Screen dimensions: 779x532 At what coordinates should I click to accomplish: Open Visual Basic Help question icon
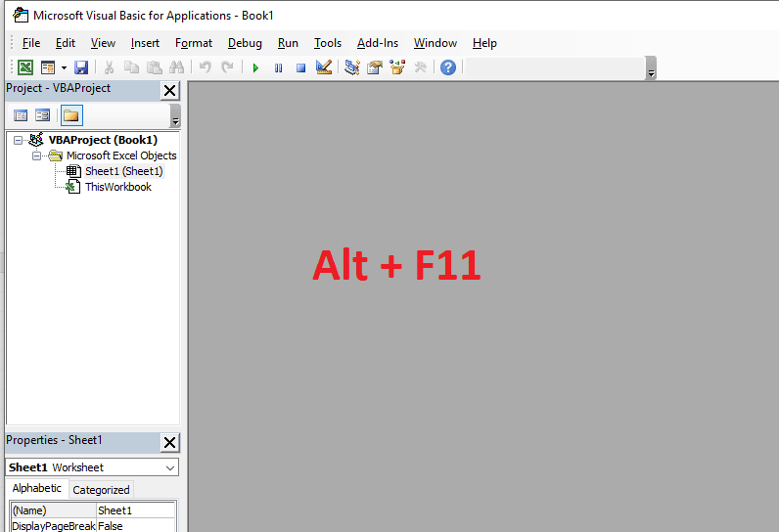point(448,67)
